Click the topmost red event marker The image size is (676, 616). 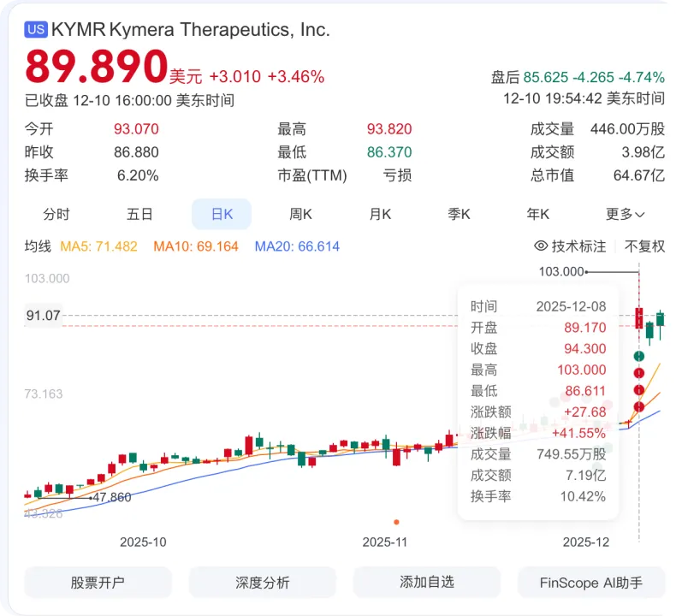[638, 373]
